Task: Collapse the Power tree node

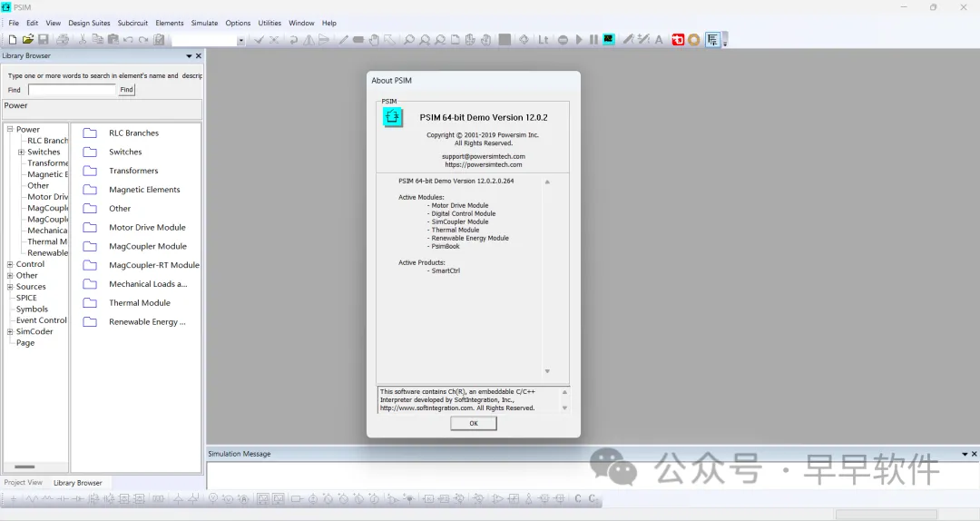Action: (10, 129)
